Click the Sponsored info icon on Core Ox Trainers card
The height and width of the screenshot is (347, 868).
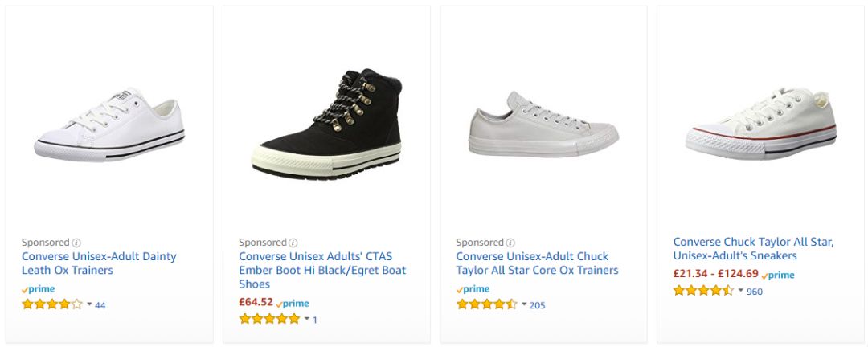click(x=510, y=243)
